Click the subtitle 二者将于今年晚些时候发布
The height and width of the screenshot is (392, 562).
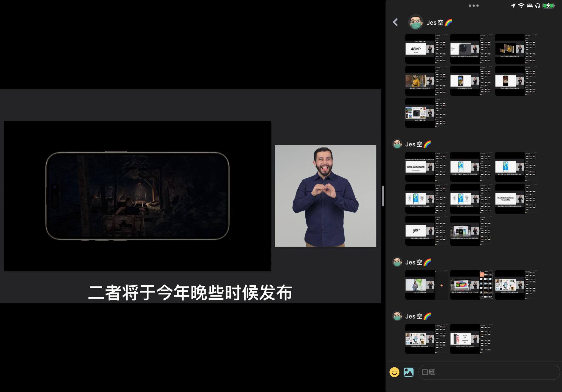tap(190, 293)
